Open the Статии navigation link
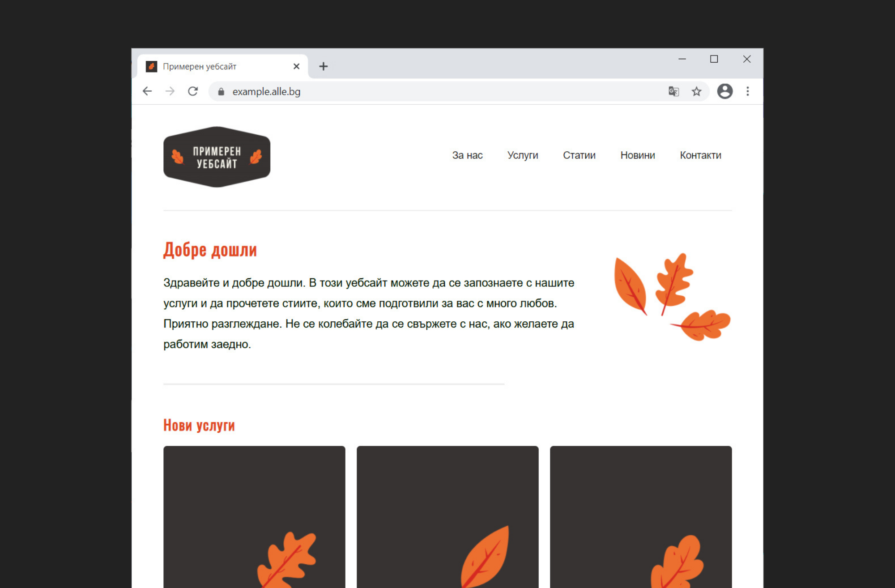The width and height of the screenshot is (895, 588). click(579, 155)
